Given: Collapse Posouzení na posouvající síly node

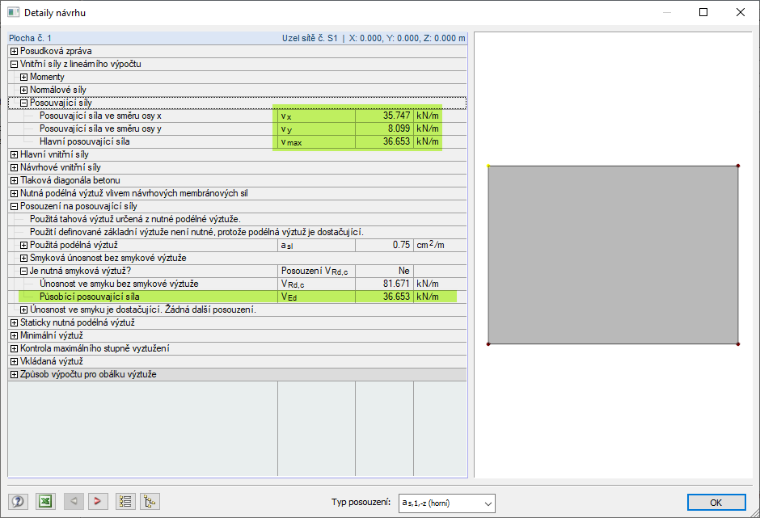Looking at the screenshot, I should (x=14, y=206).
